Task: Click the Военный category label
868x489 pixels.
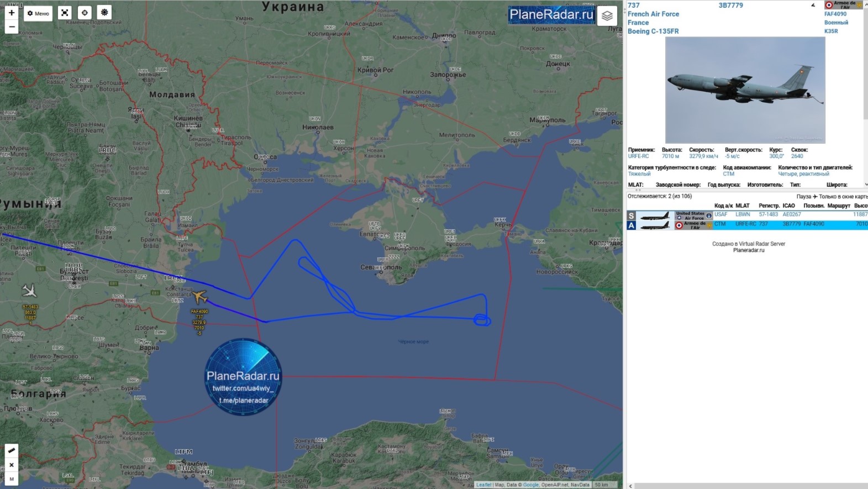Action: click(836, 23)
